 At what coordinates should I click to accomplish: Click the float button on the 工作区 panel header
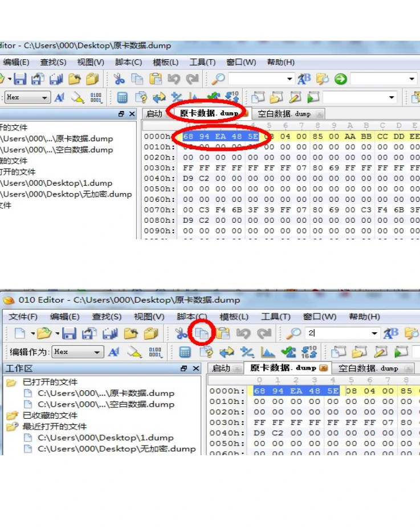click(184, 369)
